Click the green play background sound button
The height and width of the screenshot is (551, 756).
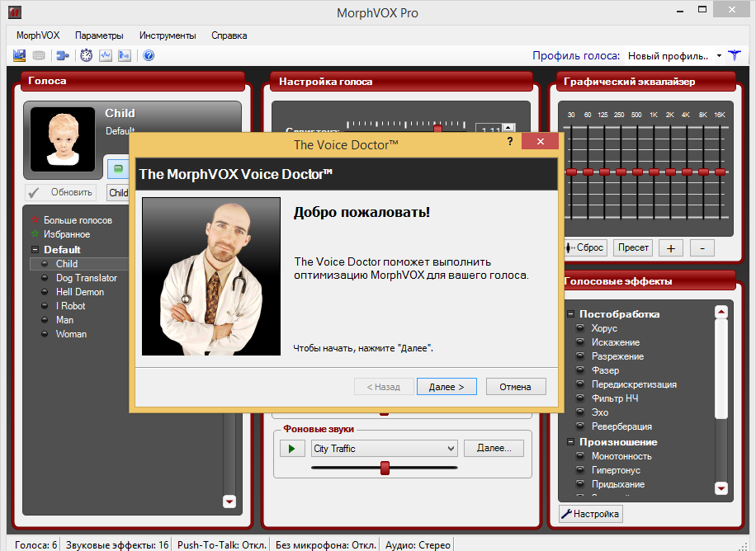click(292, 449)
